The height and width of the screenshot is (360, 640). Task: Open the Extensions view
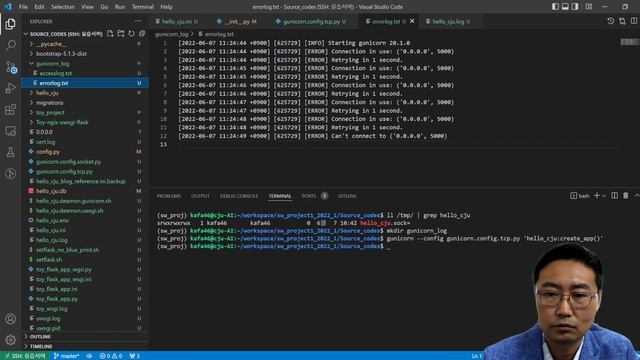11,109
